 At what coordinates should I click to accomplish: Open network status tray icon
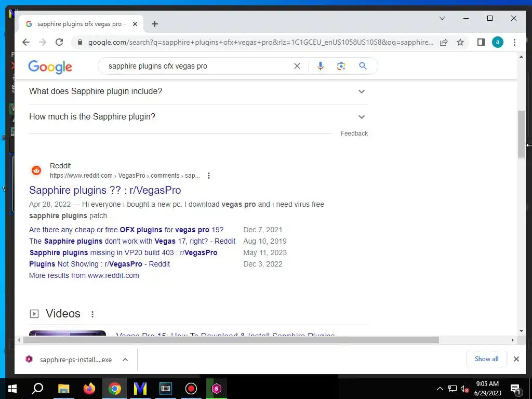(x=453, y=389)
